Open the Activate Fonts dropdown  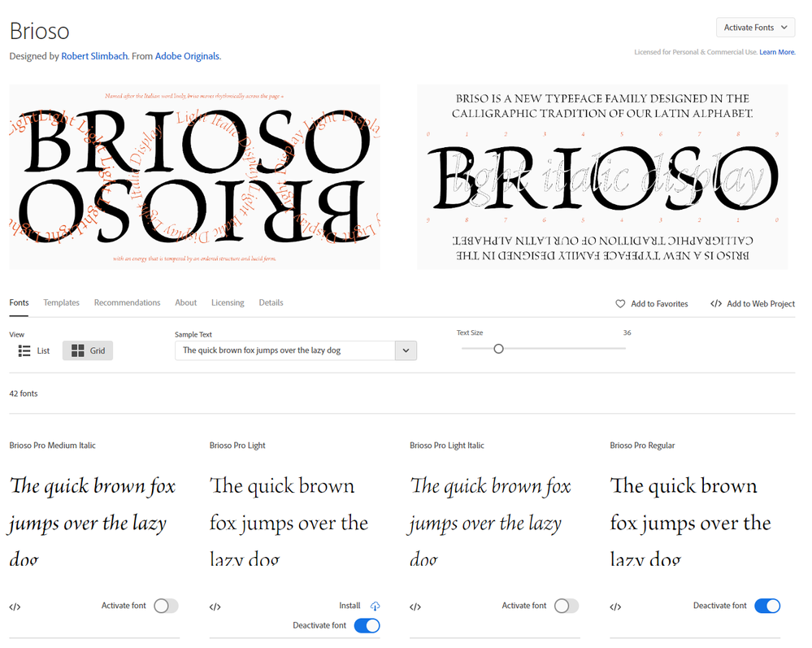(755, 28)
